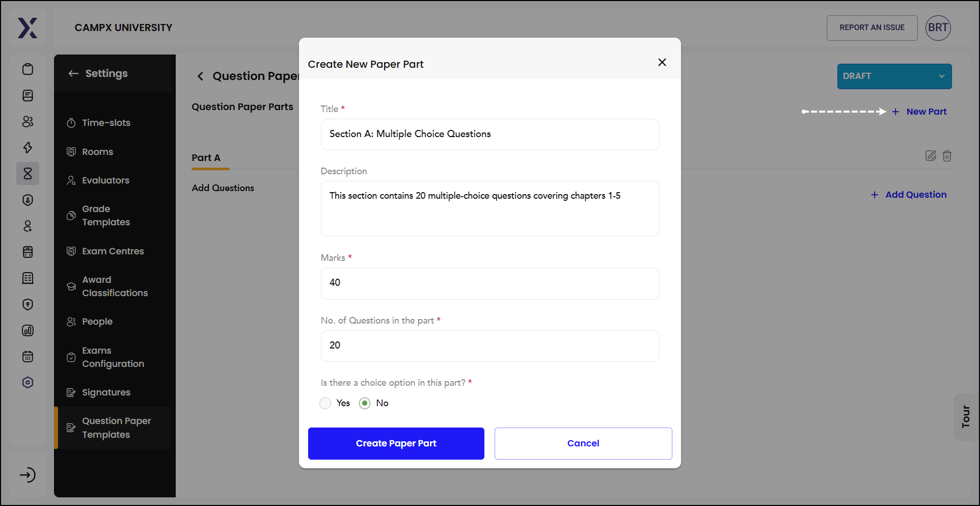980x506 pixels.
Task: Select Yes for choice option
Action: tap(325, 403)
